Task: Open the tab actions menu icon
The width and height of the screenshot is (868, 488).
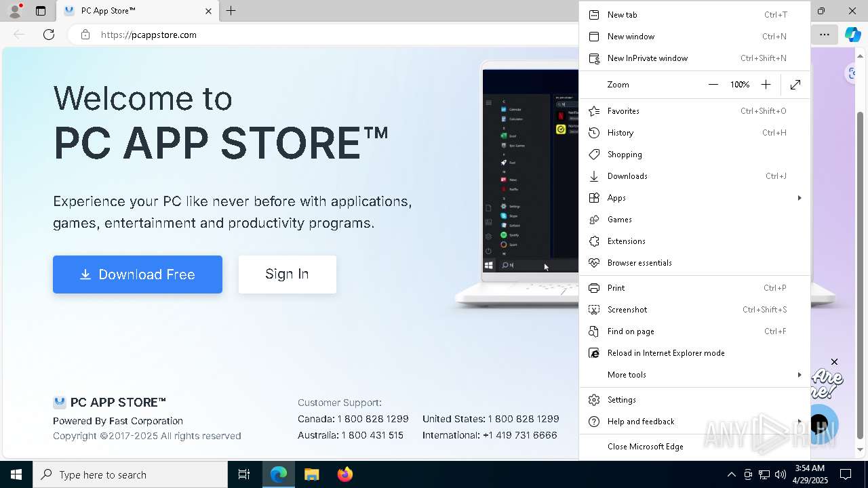Action: point(41,11)
